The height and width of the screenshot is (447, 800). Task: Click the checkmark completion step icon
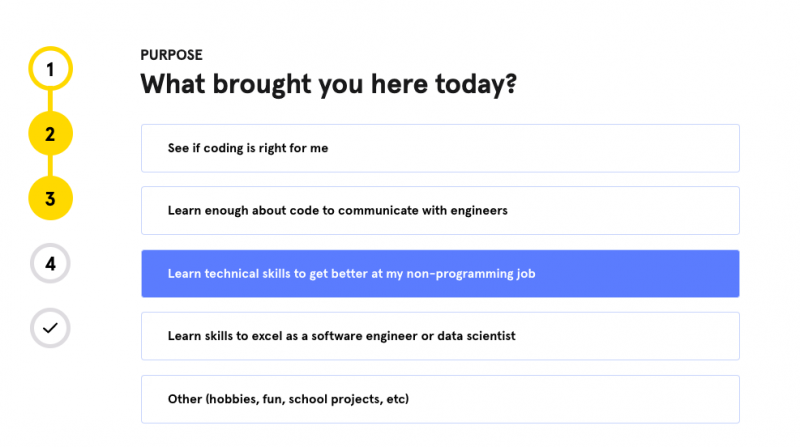click(50, 328)
